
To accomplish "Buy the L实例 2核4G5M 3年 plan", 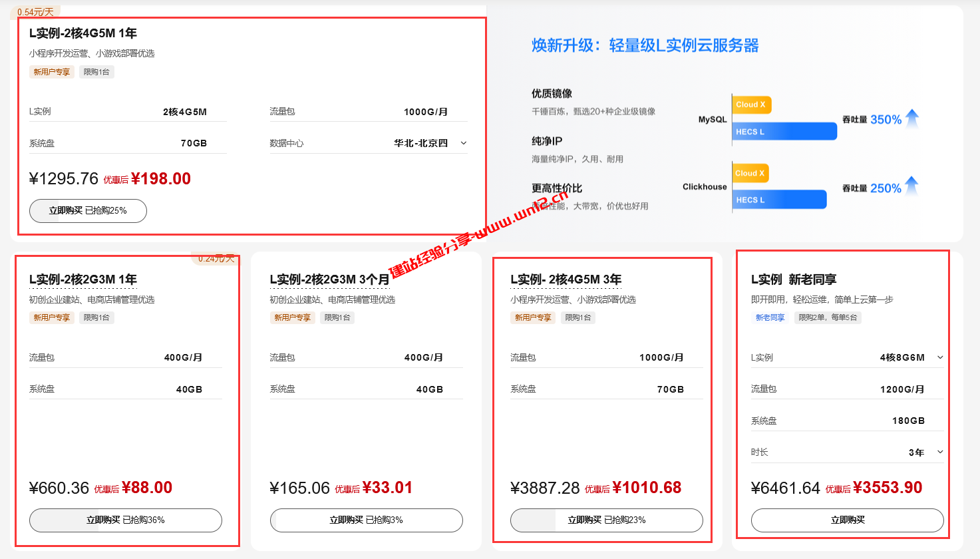I will click(x=606, y=520).
